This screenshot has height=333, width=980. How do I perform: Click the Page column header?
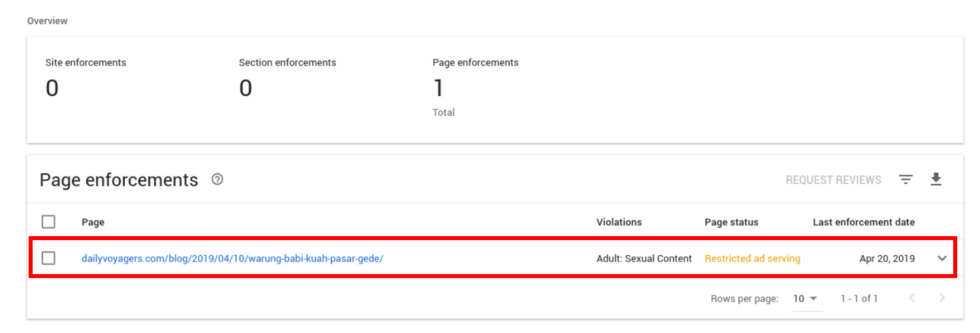point(93,222)
